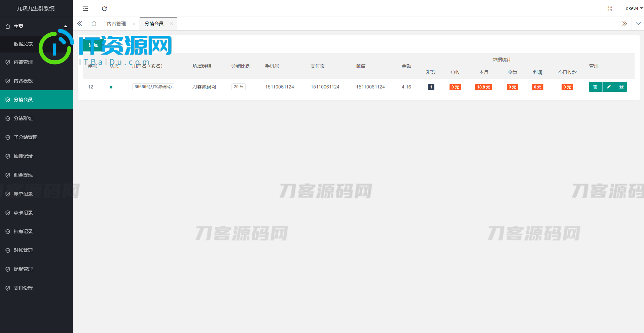
Task: Open 佣金提现 sidebar item
Action: click(36, 175)
